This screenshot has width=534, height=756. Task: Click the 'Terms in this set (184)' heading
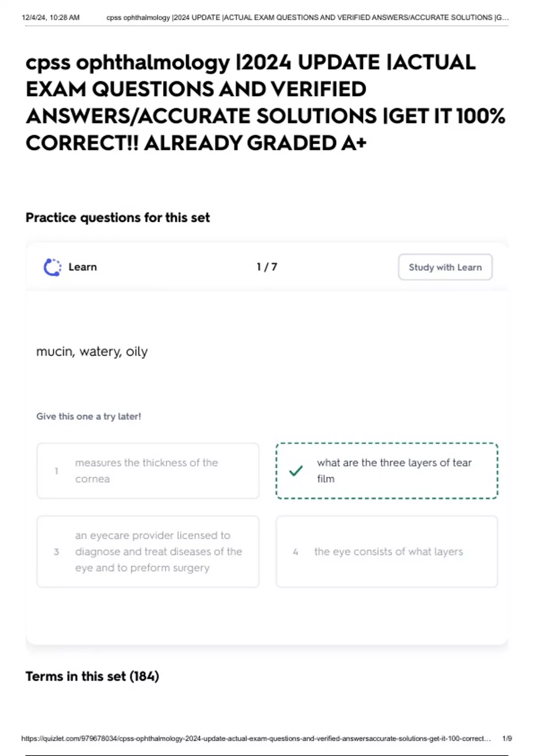(x=92, y=676)
